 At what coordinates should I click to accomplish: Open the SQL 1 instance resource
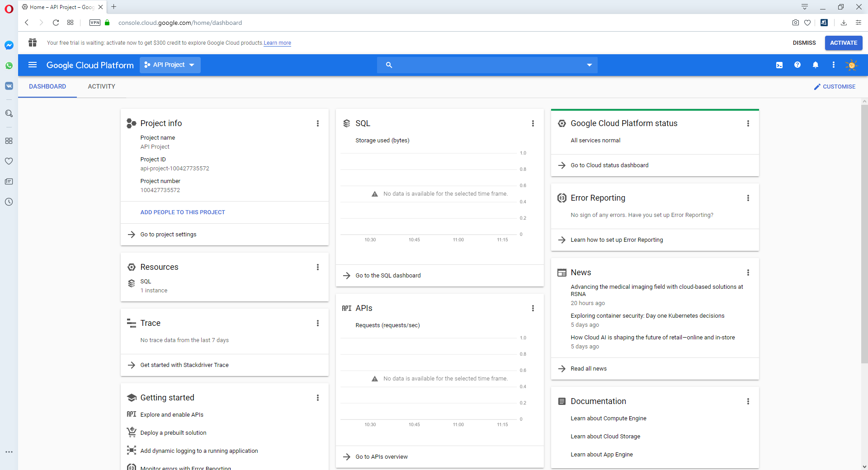coord(154,286)
